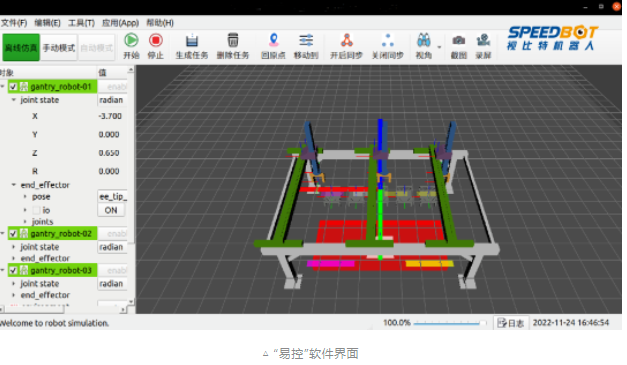Screen dimensions: 627x365
Task: Switch to Manual Mode (手动模式)
Action: point(59,48)
